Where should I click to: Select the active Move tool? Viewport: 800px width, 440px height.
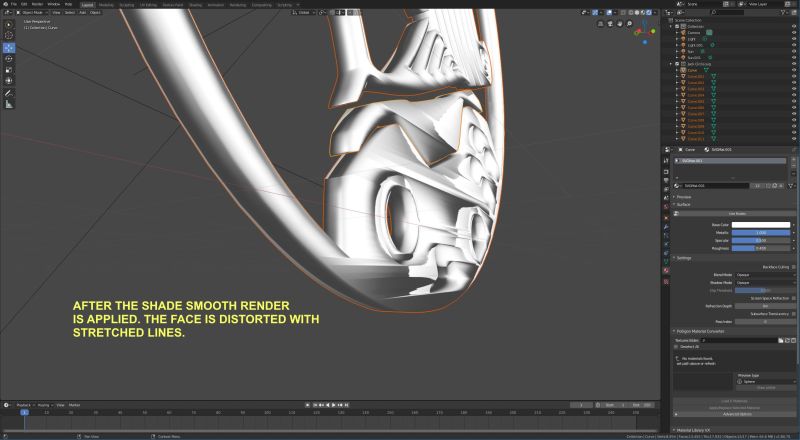9,48
